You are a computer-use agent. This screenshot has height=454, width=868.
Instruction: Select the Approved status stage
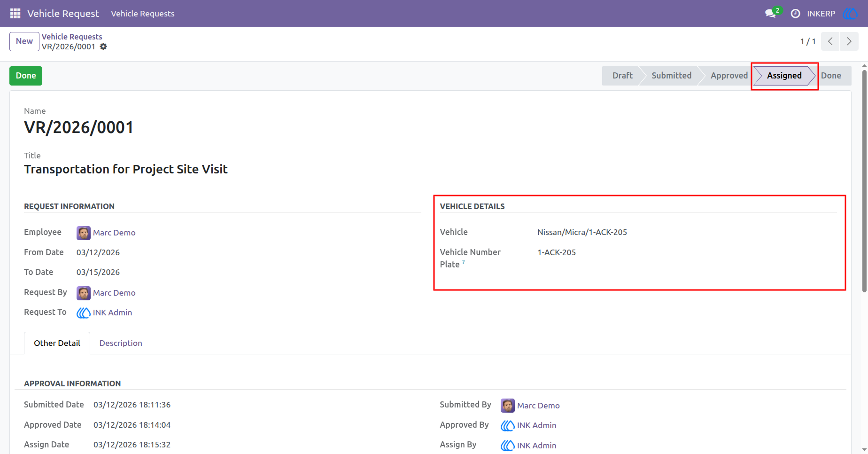pos(729,76)
